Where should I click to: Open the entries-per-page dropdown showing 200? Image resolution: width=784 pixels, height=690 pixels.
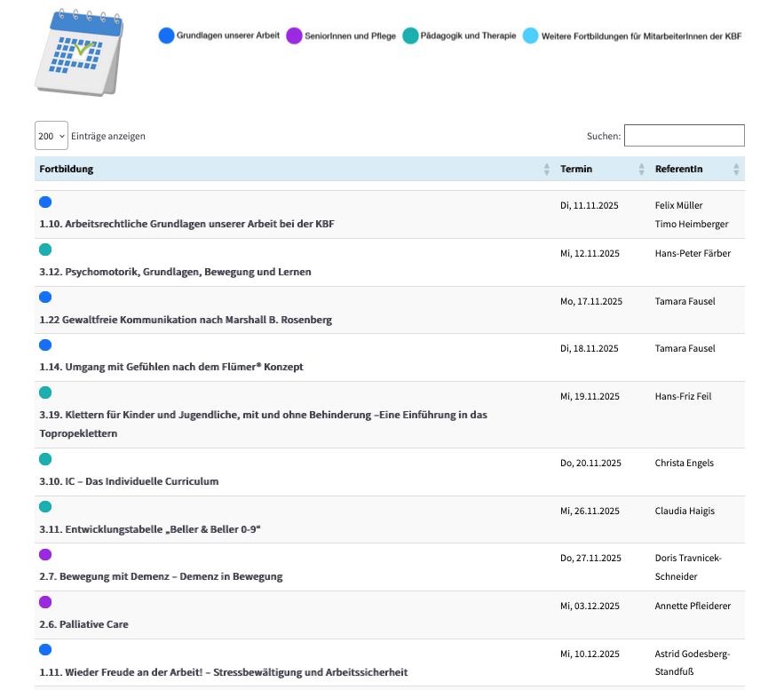tap(51, 136)
